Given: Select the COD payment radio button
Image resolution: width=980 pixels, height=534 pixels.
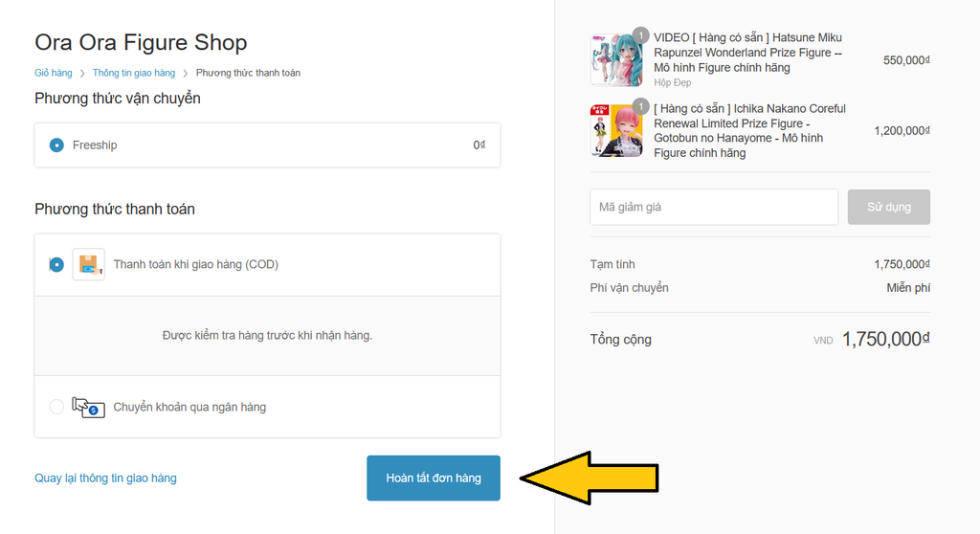Looking at the screenshot, I should click(x=56, y=264).
